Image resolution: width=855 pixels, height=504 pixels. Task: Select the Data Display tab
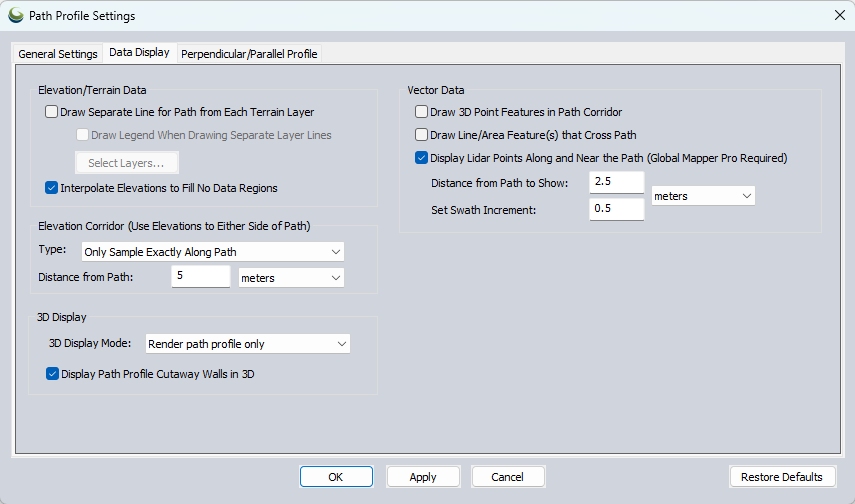pos(140,52)
